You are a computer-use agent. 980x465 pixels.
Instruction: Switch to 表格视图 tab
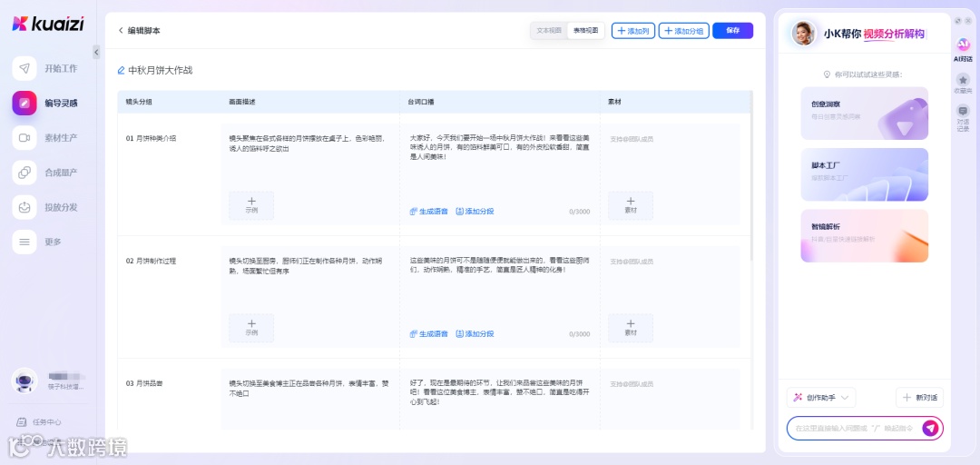[x=585, y=31]
